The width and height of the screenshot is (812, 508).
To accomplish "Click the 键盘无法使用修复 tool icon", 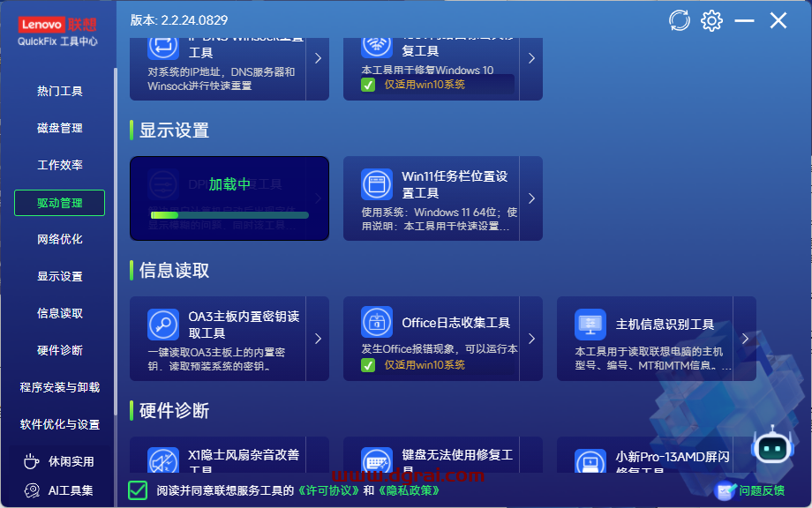I will [x=377, y=459].
